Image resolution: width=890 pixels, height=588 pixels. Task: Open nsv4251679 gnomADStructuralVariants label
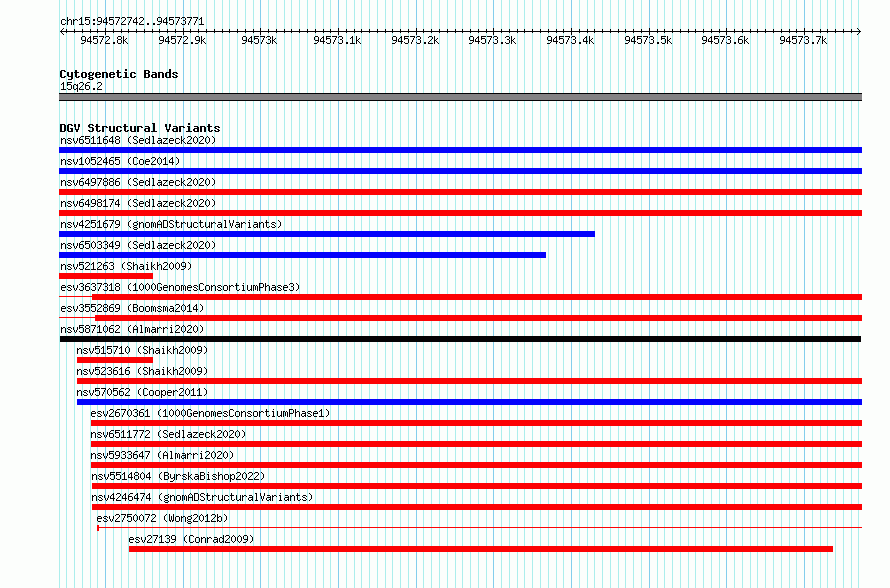[x=171, y=224]
